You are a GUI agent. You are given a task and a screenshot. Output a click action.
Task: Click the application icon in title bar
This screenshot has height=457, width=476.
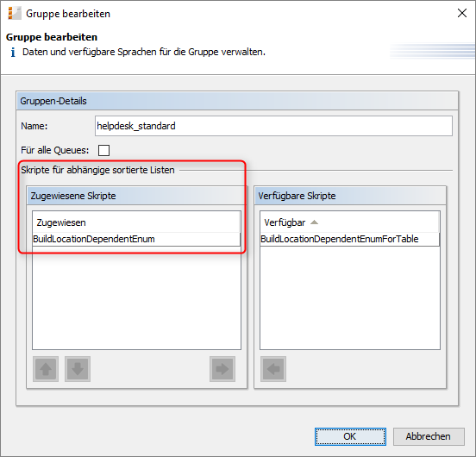point(15,14)
